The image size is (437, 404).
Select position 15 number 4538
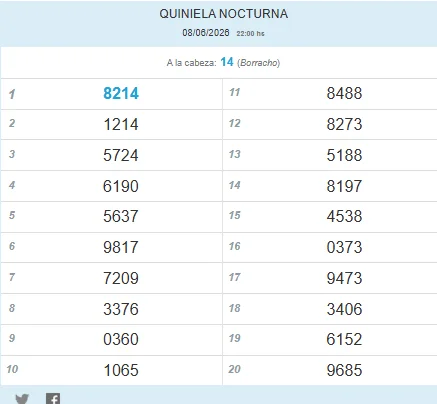(x=344, y=216)
